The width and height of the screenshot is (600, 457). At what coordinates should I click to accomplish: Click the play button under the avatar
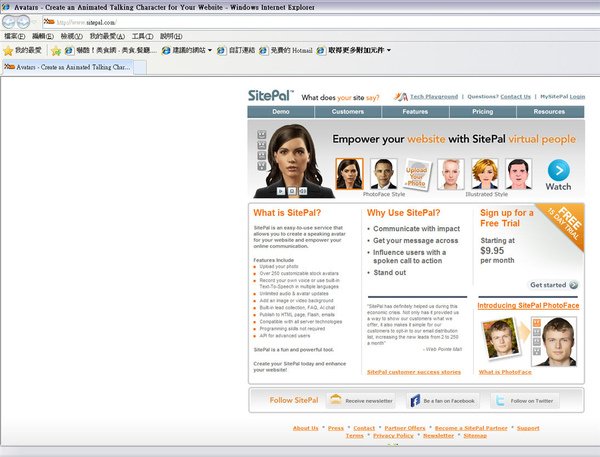pos(280,191)
